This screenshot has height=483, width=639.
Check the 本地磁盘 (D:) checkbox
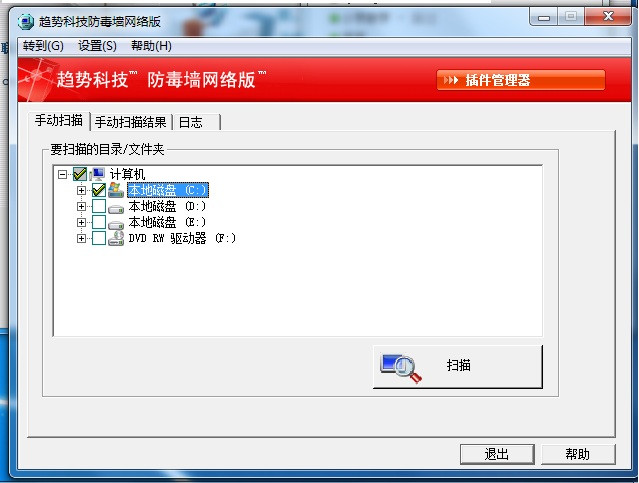point(99,206)
